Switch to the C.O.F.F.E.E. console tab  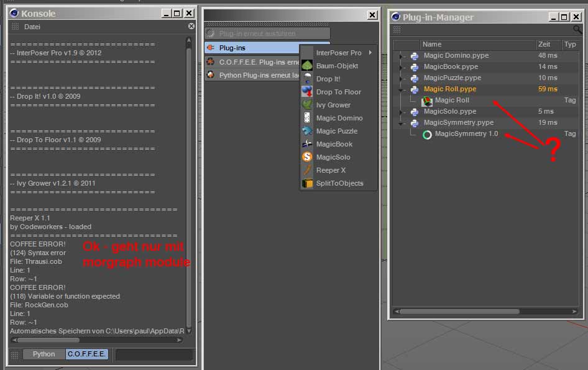pos(86,354)
